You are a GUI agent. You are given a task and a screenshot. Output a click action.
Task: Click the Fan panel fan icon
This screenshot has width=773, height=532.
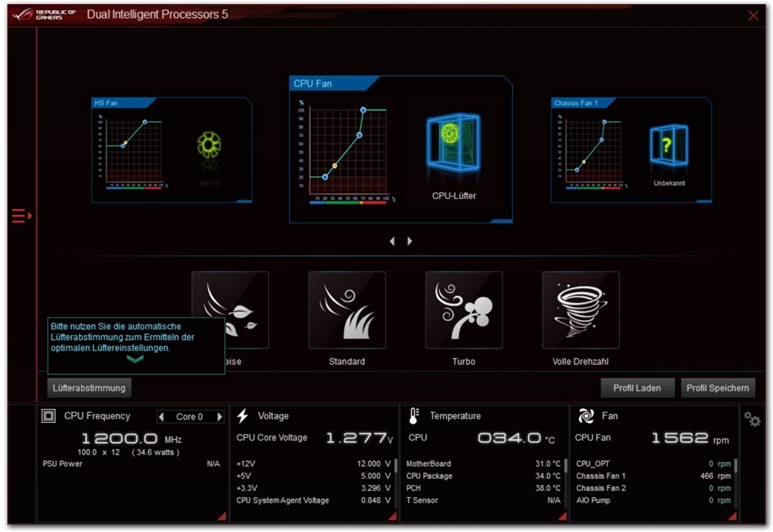tap(586, 416)
